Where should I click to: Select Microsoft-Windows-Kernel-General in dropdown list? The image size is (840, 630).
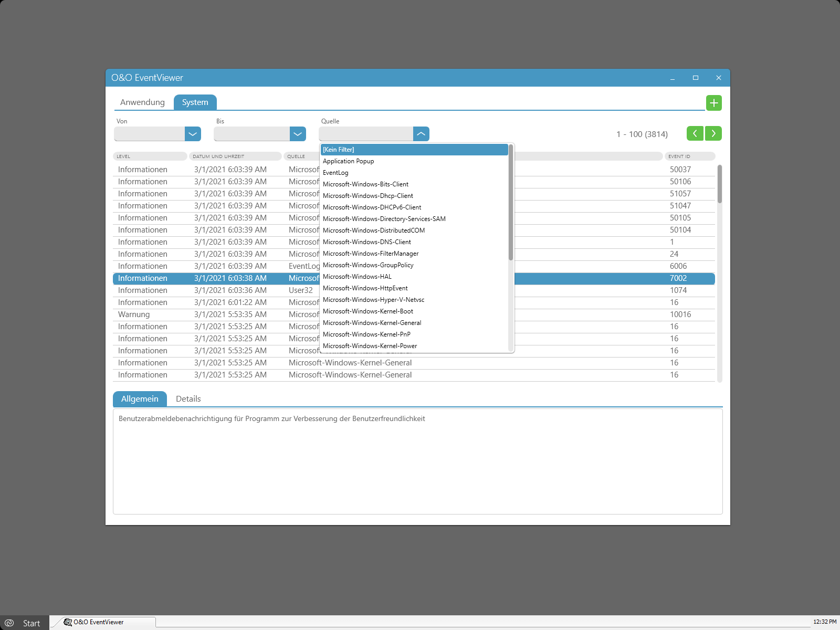414,323
